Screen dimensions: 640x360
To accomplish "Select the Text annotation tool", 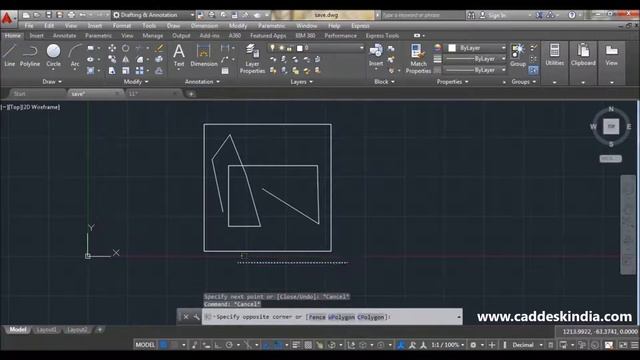I will pos(179,55).
